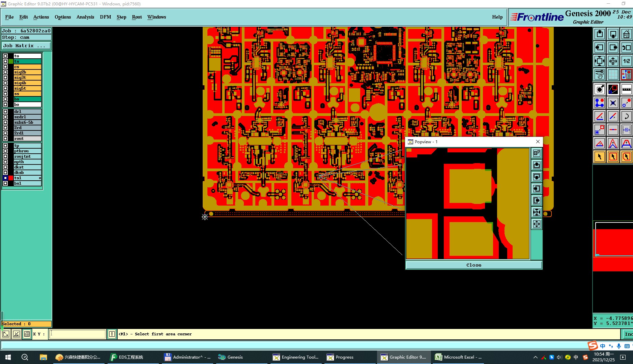633x364 pixels.
Task: Click the red-bordered net control icon
Action: point(626,74)
